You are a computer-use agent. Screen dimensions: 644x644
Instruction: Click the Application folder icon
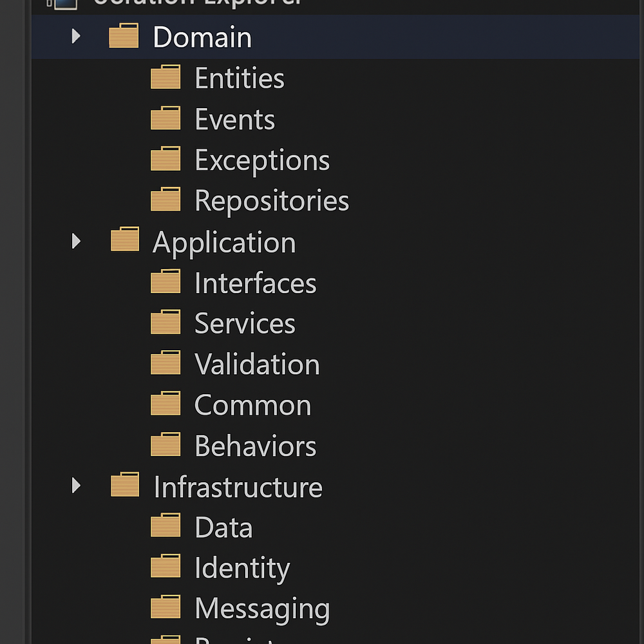coord(124,241)
